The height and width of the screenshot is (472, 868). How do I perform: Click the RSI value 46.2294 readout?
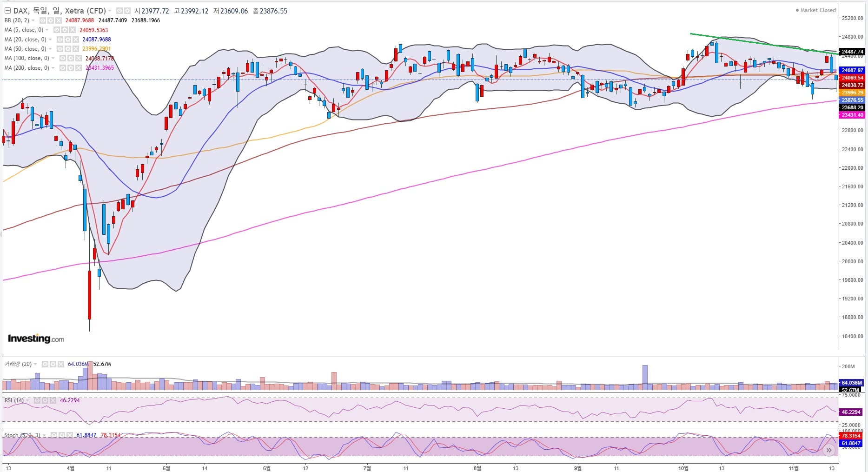tap(70, 400)
